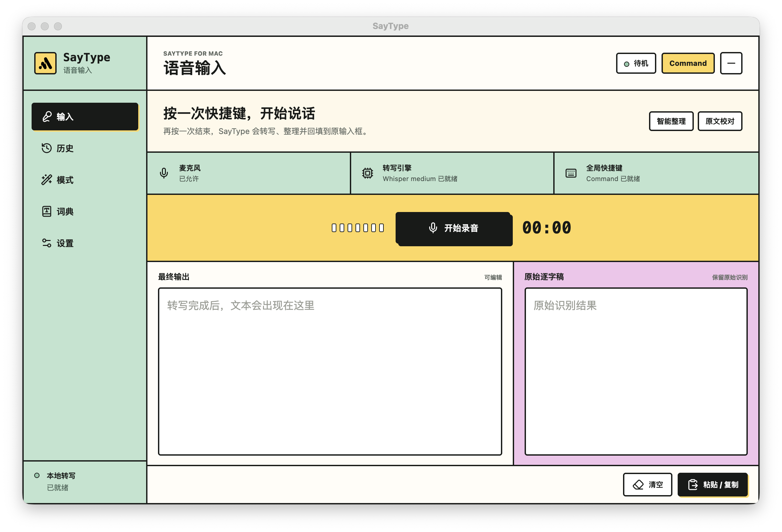The image size is (782, 532).
Task: Click the keyboard icon in 全局快捷键 card
Action: pyautogui.click(x=571, y=173)
